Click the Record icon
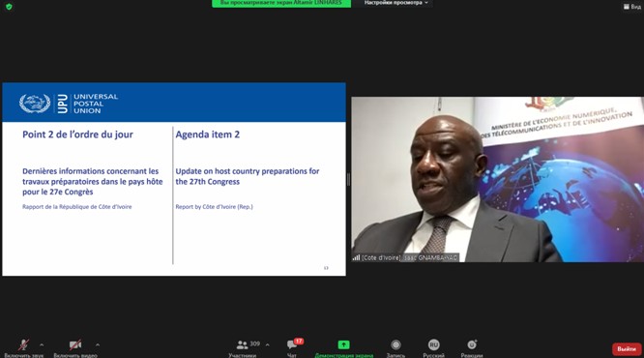This screenshot has height=358, width=644. pos(395,344)
